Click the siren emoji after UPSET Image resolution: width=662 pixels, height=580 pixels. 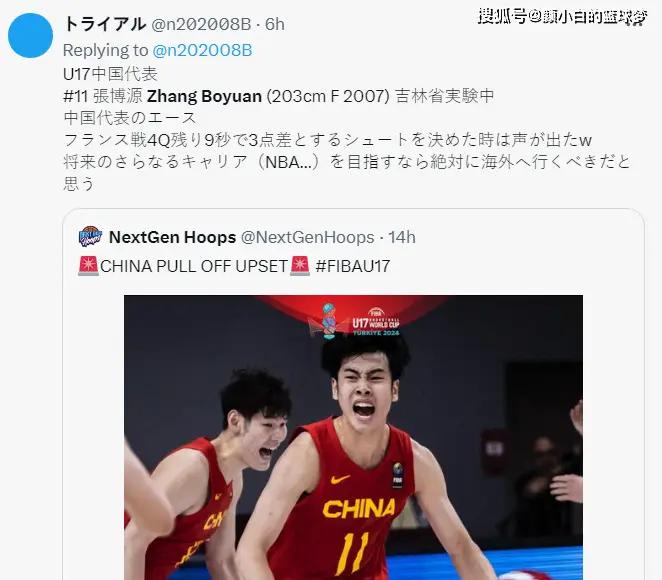pos(300,266)
